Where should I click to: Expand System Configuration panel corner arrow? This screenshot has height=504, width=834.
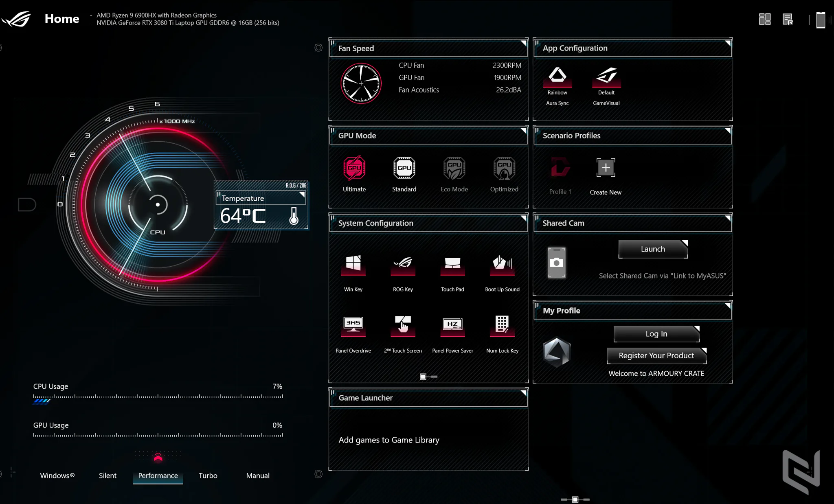coord(524,218)
